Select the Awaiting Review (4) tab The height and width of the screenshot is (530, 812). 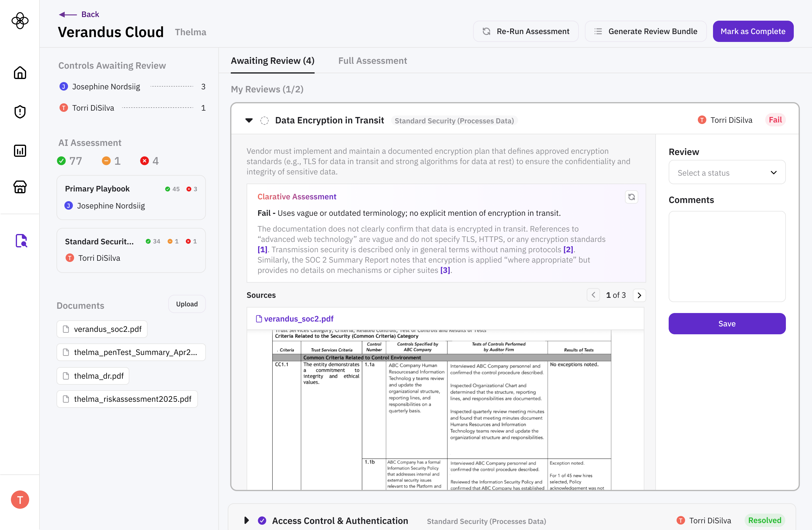[x=272, y=61]
